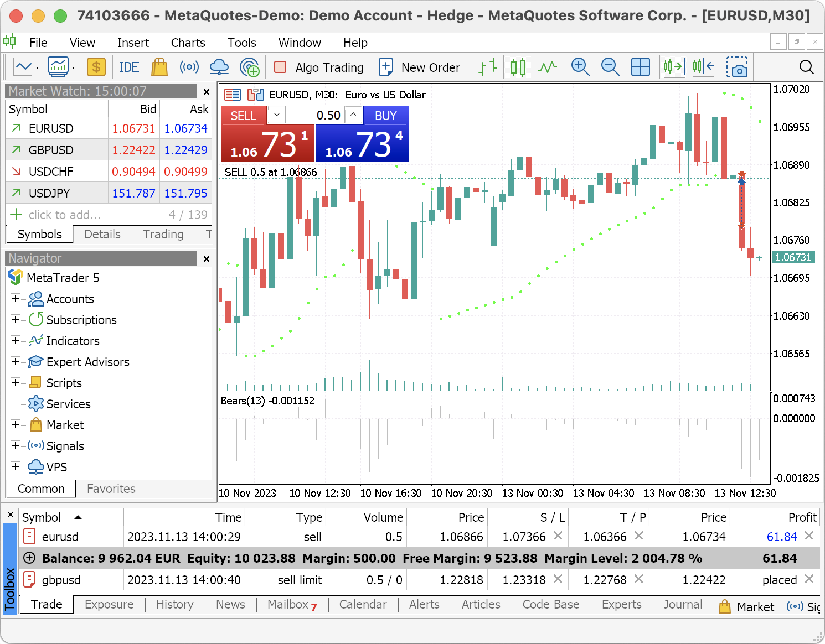
Task: Tile chart windows with grid icon
Action: tap(641, 67)
